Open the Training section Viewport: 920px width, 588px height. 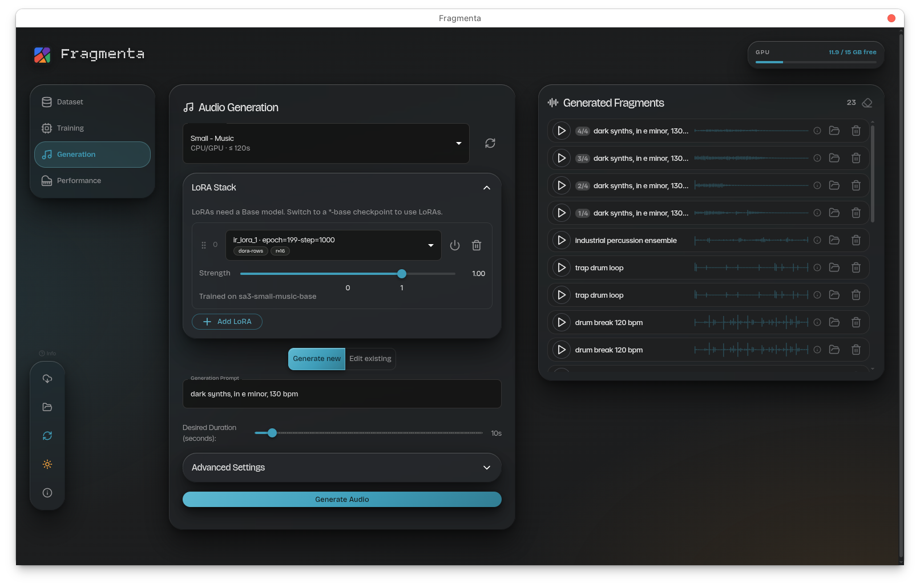click(x=92, y=128)
